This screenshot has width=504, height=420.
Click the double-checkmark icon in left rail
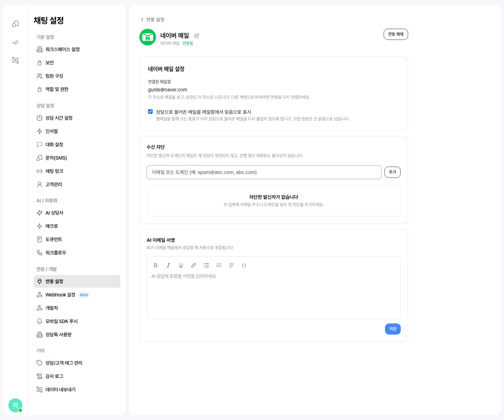15,42
